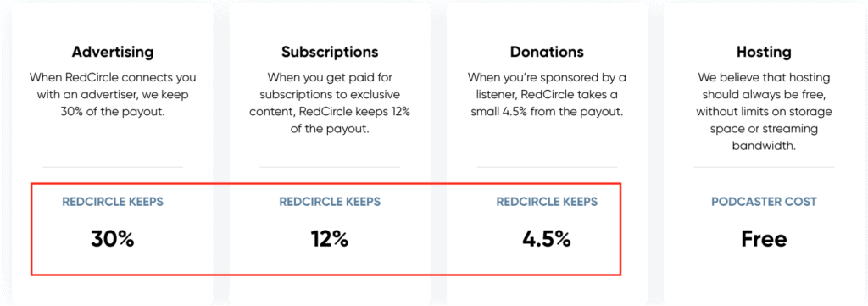The width and height of the screenshot is (868, 306).
Task: Click the Donations description about listener sponsorship
Action: tap(547, 95)
